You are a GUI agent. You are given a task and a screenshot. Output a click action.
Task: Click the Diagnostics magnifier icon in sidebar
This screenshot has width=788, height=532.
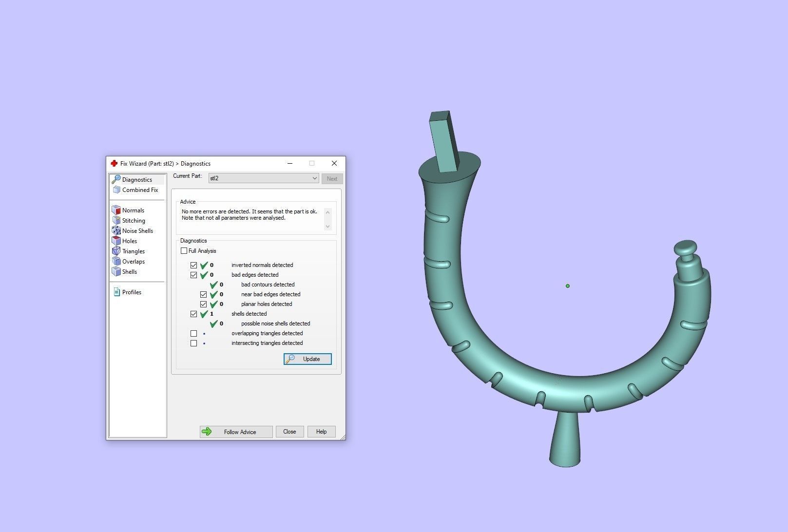coord(116,179)
